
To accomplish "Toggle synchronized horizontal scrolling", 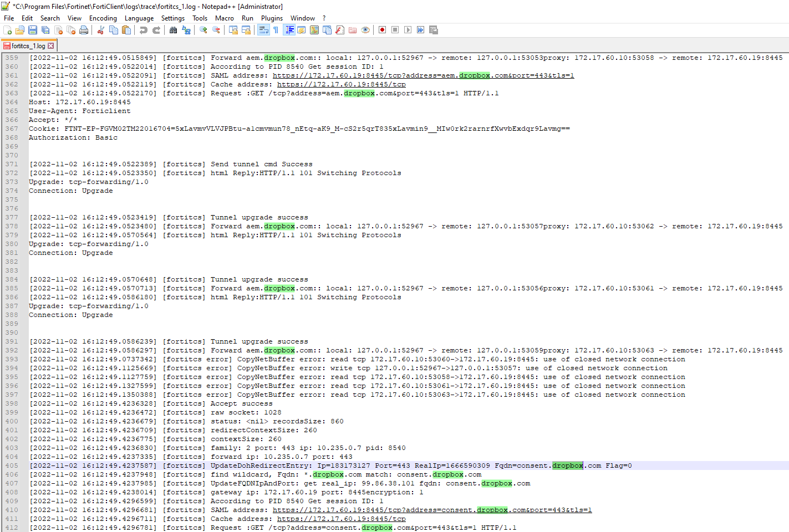I will click(246, 30).
